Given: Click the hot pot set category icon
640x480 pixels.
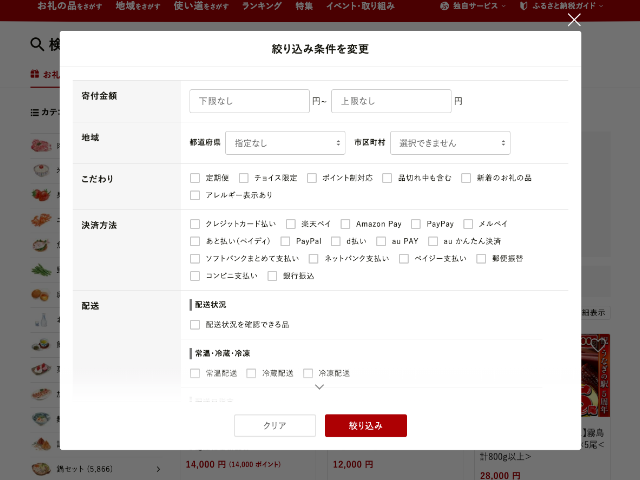Looking at the screenshot, I should pos(41,469).
